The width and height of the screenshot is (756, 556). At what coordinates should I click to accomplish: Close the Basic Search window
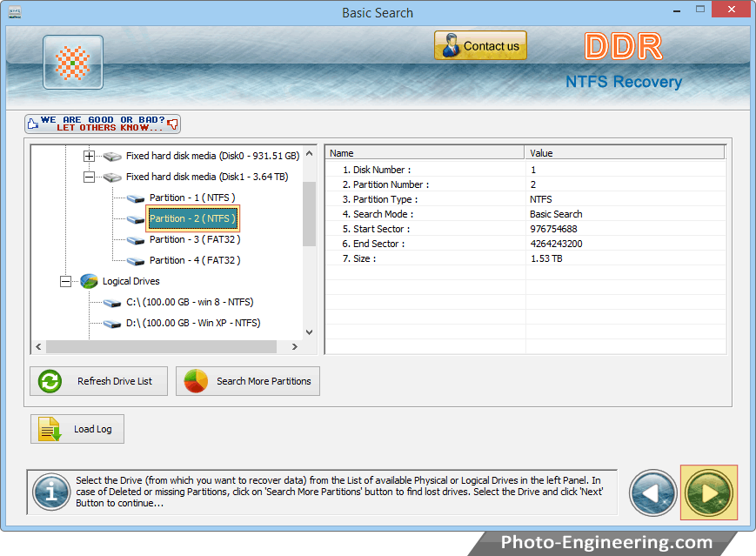(x=732, y=10)
